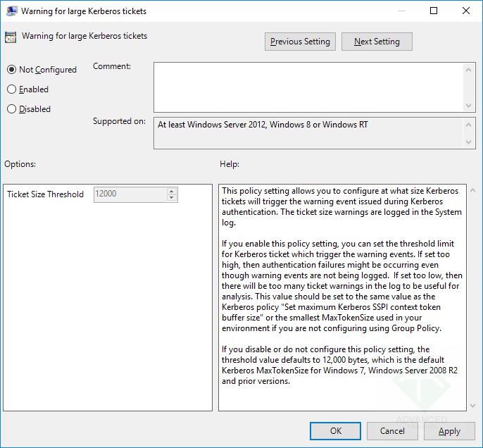
Task: Click inside the Comment text box
Action: [x=308, y=86]
